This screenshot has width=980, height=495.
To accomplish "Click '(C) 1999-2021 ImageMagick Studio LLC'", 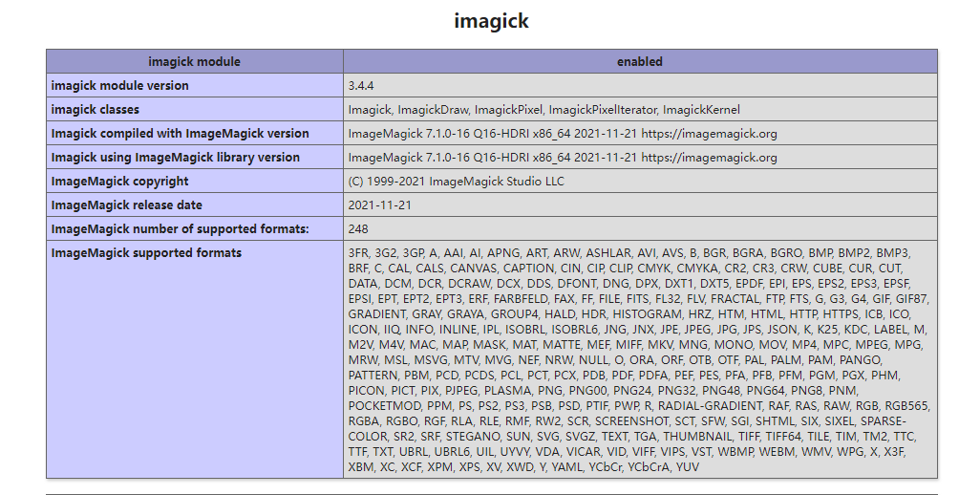I will coord(457,182).
